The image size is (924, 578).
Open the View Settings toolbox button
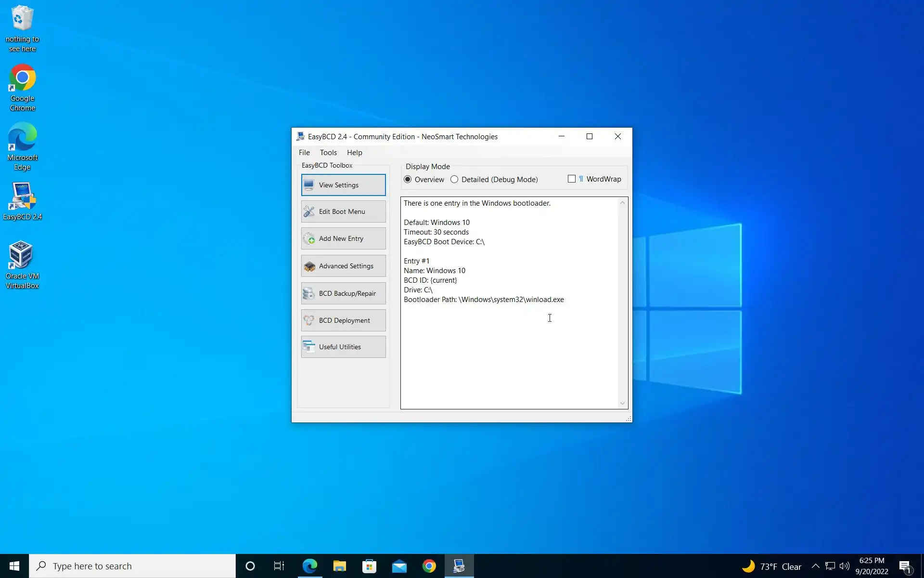pos(343,185)
